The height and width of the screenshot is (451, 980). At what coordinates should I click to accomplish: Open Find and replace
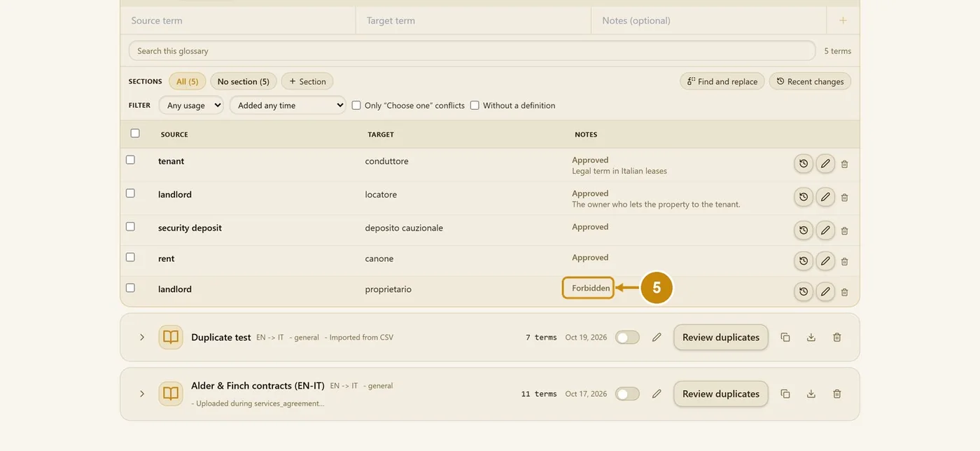[722, 81]
